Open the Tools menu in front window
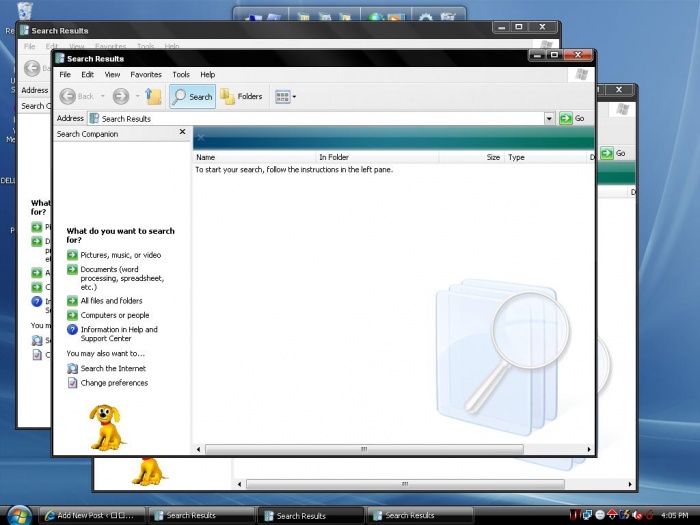Viewport: 700px width, 525px height. pyautogui.click(x=181, y=75)
